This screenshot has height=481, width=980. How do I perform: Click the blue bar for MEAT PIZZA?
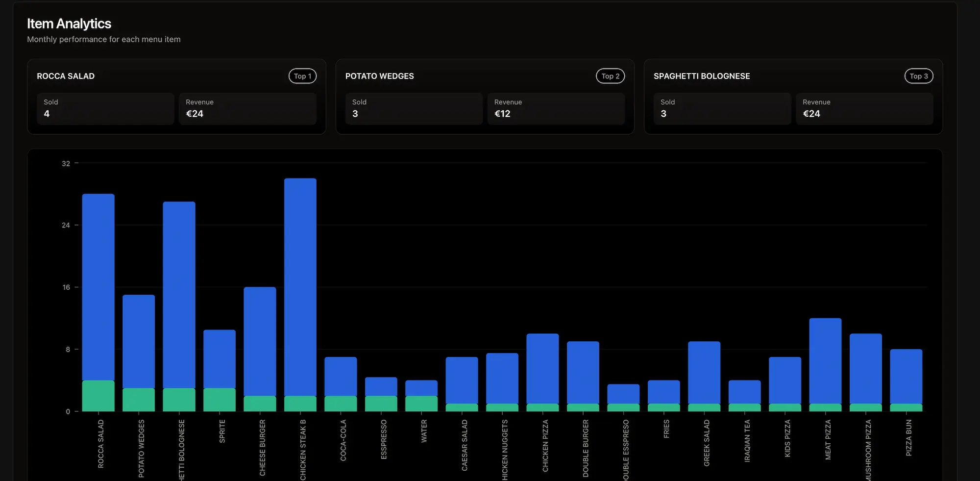click(826, 361)
